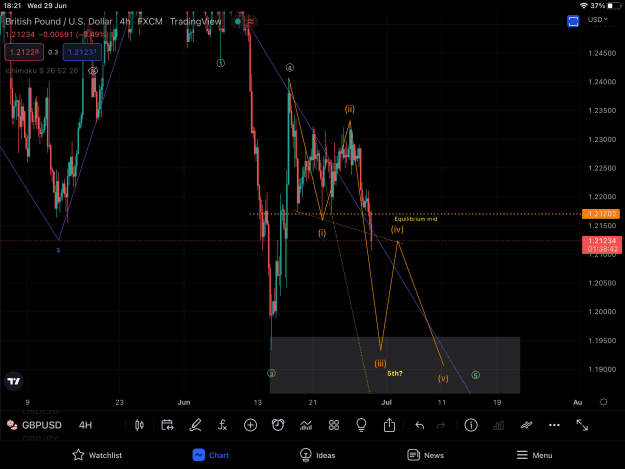The width and height of the screenshot is (625, 469).
Task: Open the Watchlist tab
Action: tap(97, 455)
